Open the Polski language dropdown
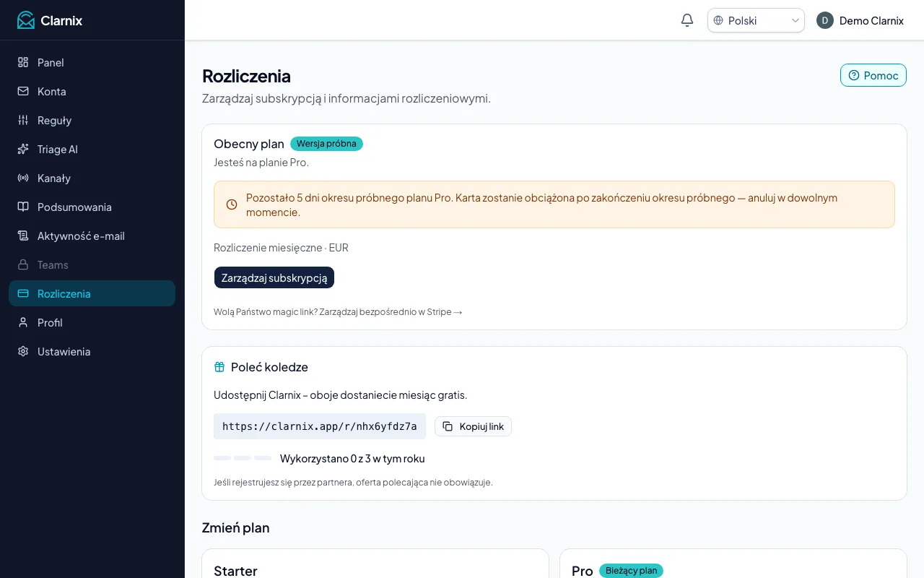 tap(756, 20)
